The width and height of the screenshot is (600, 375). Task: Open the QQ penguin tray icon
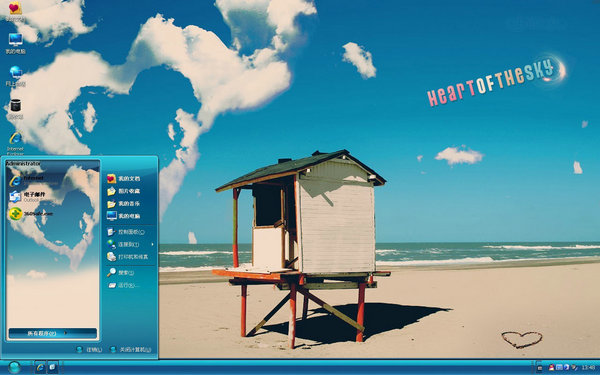(551, 367)
